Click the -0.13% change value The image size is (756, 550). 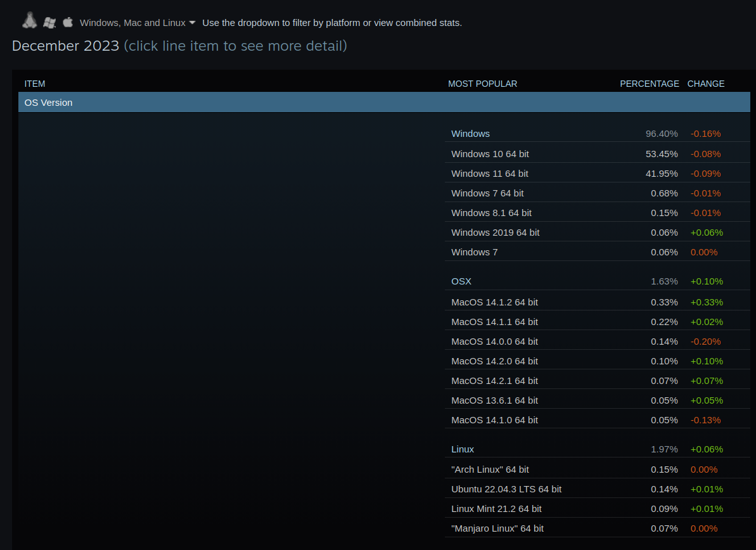(705, 420)
